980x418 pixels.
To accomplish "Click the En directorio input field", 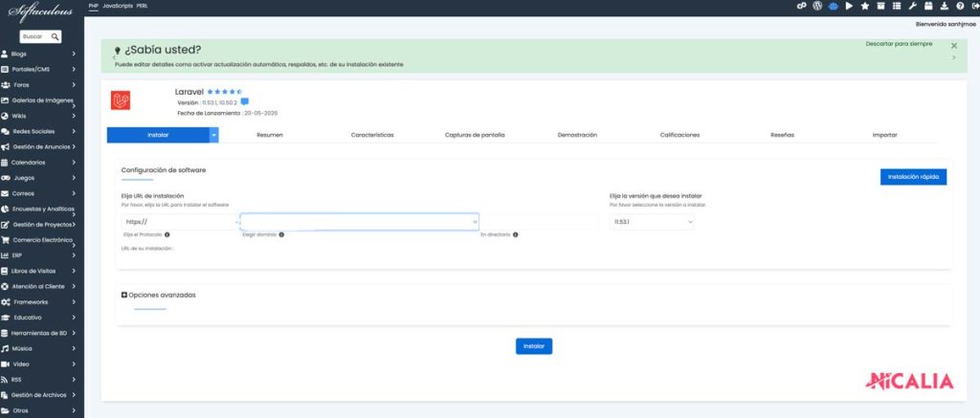I will click(x=538, y=222).
